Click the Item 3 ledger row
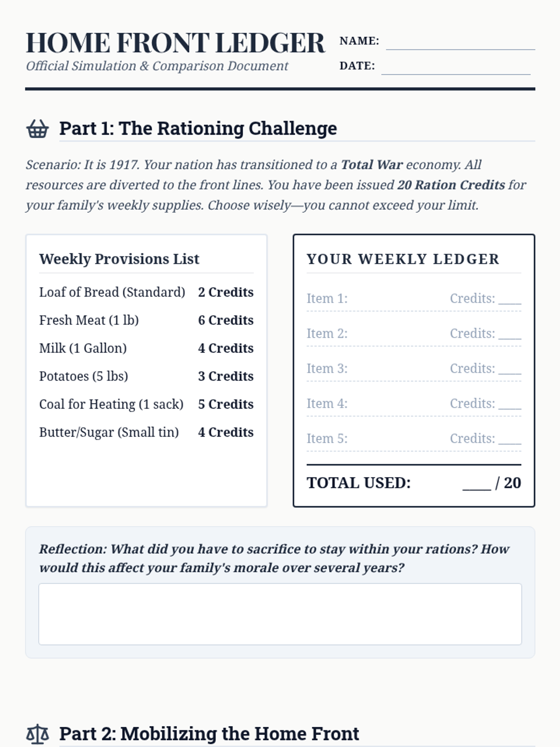 (x=414, y=368)
